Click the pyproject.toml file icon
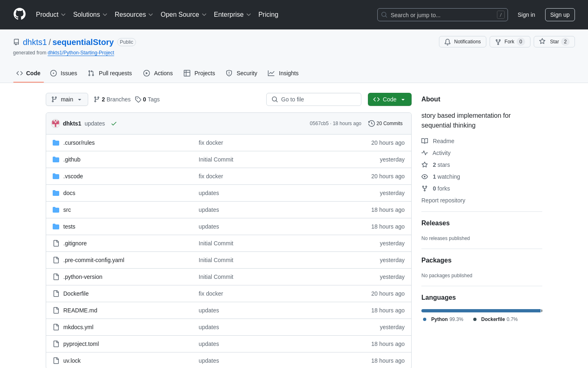The width and height of the screenshot is (588, 368). [x=56, y=344]
